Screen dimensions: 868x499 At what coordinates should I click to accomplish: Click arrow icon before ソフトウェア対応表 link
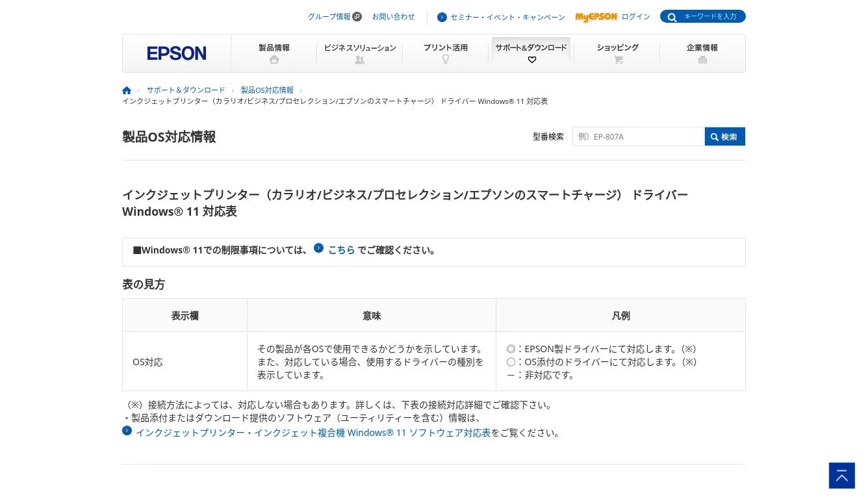click(x=127, y=430)
